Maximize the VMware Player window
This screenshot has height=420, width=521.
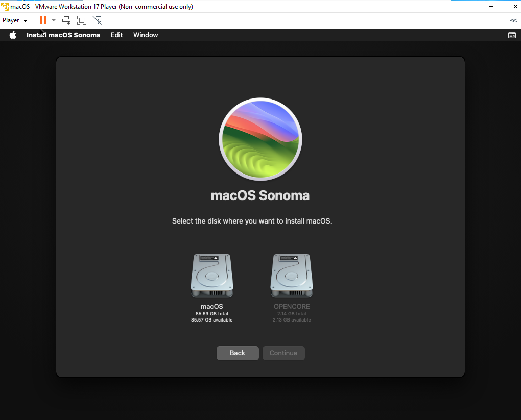tap(503, 6)
